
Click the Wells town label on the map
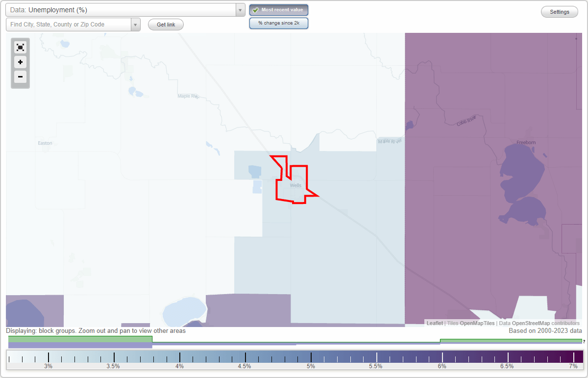click(295, 185)
